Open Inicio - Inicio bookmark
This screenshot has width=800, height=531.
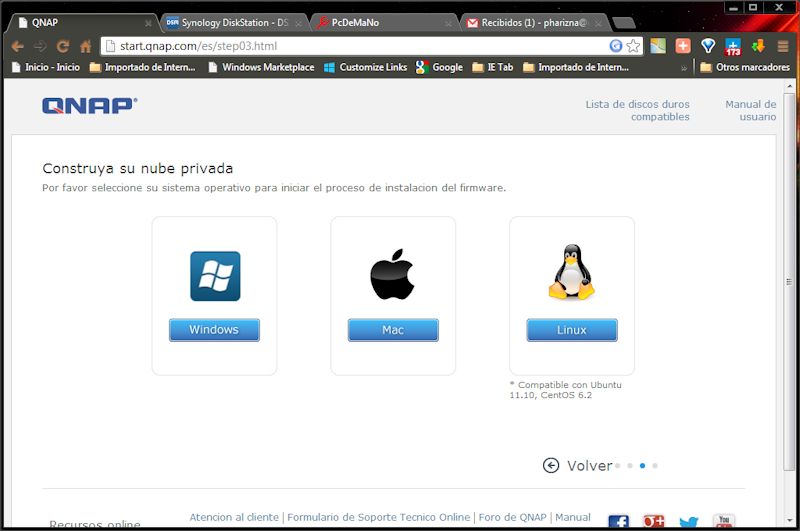(x=46, y=67)
